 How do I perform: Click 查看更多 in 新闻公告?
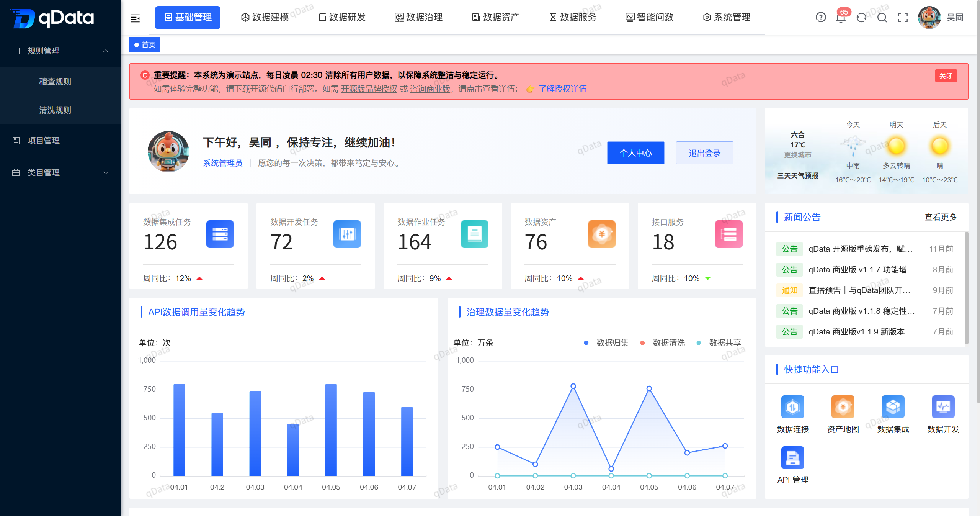click(941, 217)
